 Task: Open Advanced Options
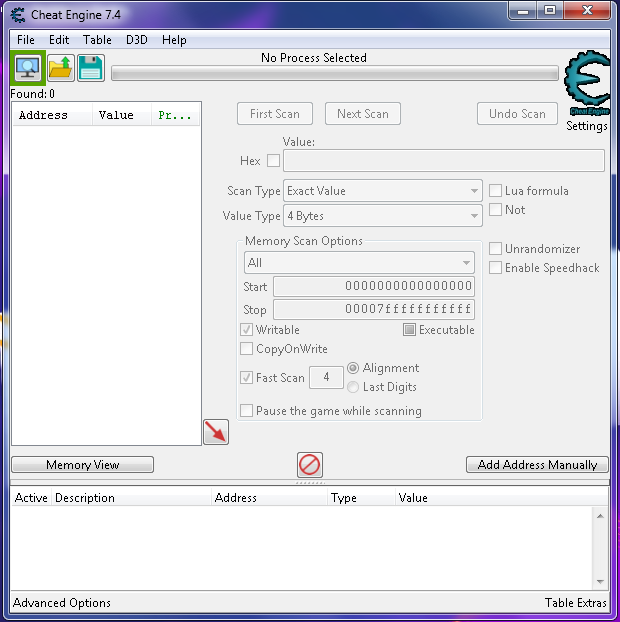pyautogui.click(x=62, y=603)
